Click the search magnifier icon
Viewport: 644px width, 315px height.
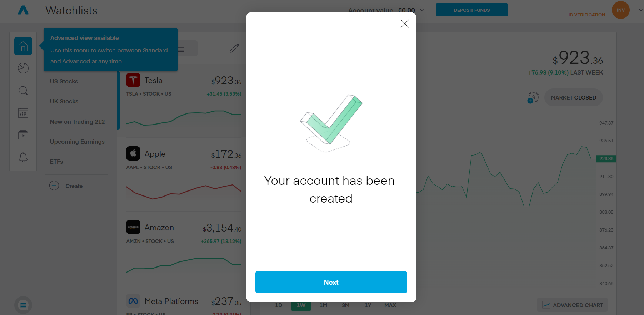(23, 91)
